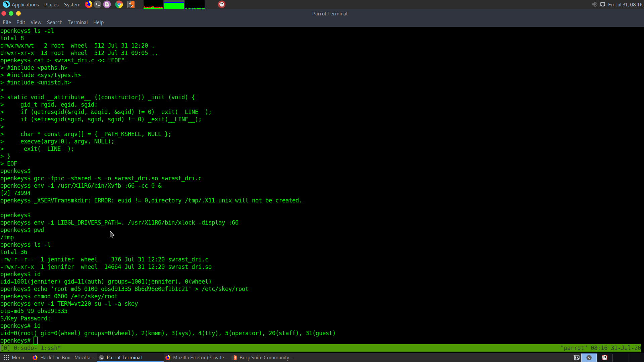Screen dimensions: 644x362
Task: Click the red ghost icon in top panel
Action: click(222, 4)
